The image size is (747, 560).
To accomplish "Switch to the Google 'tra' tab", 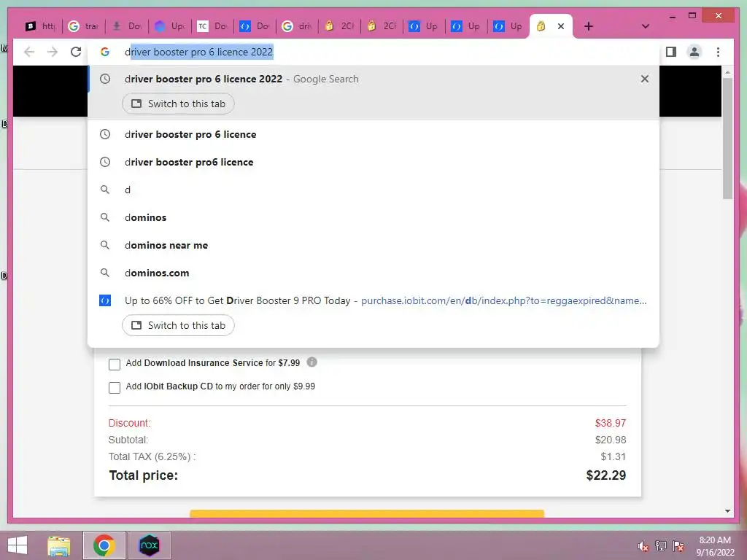I will coord(83,26).
